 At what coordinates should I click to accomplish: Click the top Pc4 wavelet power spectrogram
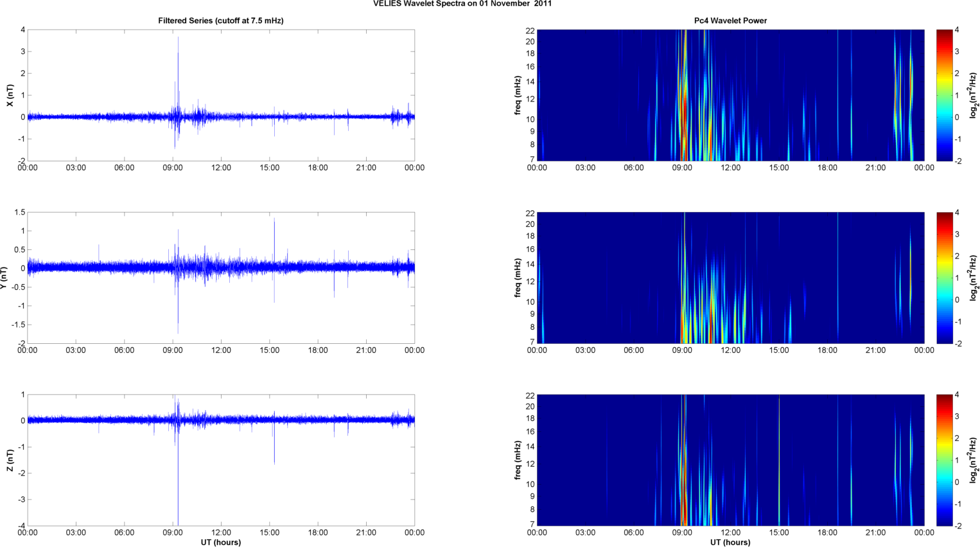coord(730,95)
